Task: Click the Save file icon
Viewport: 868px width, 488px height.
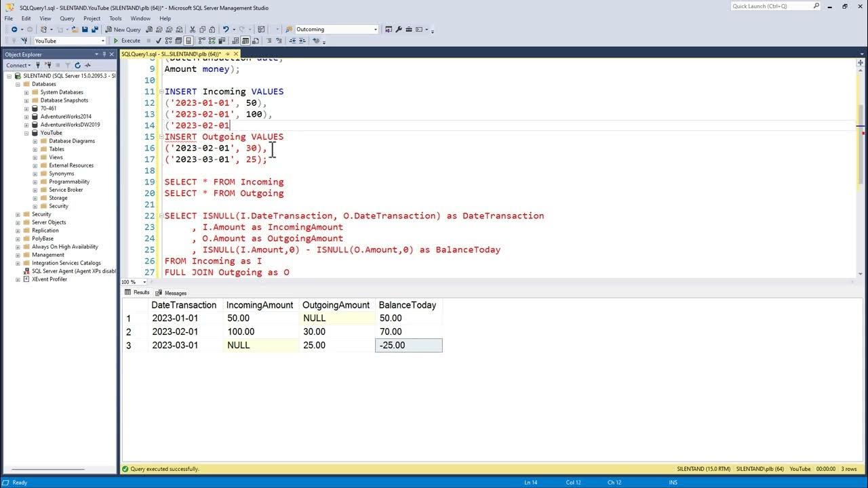Action: coord(85,29)
